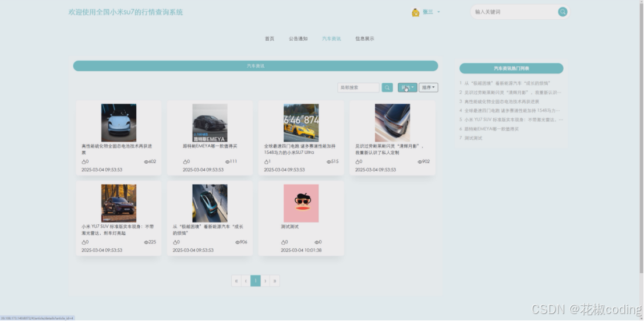
Task: Click the 汽车资讯热门列表 header bar
Action: pyautogui.click(x=511, y=68)
